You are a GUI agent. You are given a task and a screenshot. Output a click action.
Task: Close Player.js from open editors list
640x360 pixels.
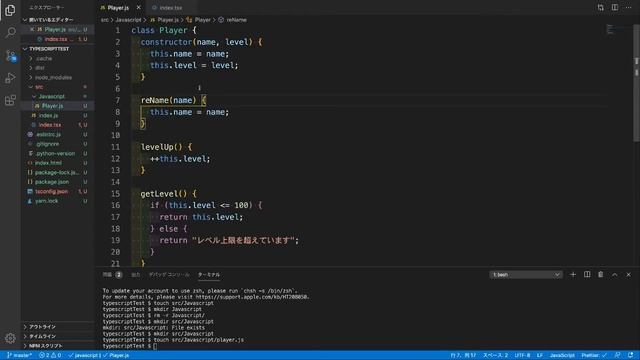pos(32,29)
